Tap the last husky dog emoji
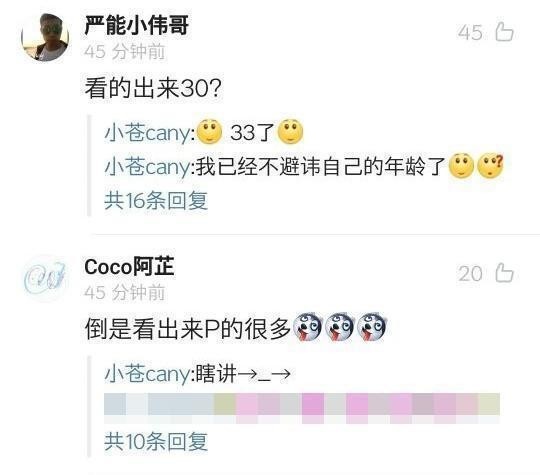 tap(371, 327)
